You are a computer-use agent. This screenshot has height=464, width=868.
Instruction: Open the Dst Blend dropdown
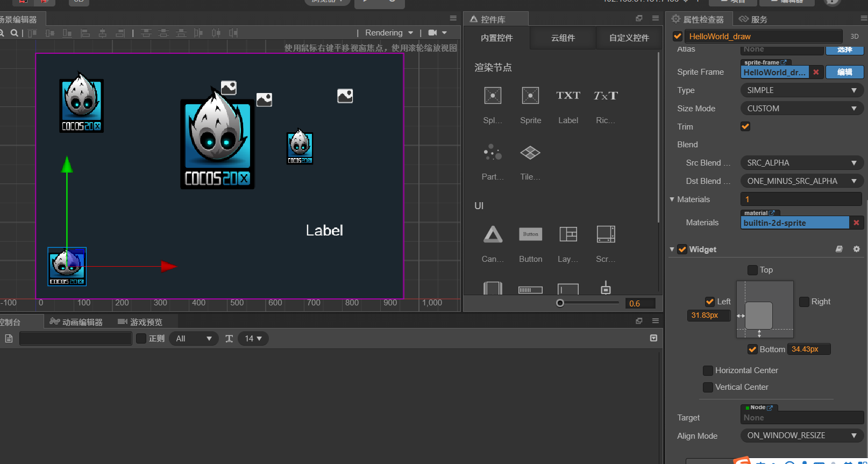(x=802, y=181)
